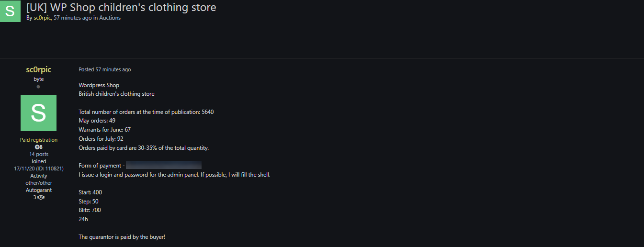
Task: Click the small green S avatar beside the title
Action: coord(11,11)
